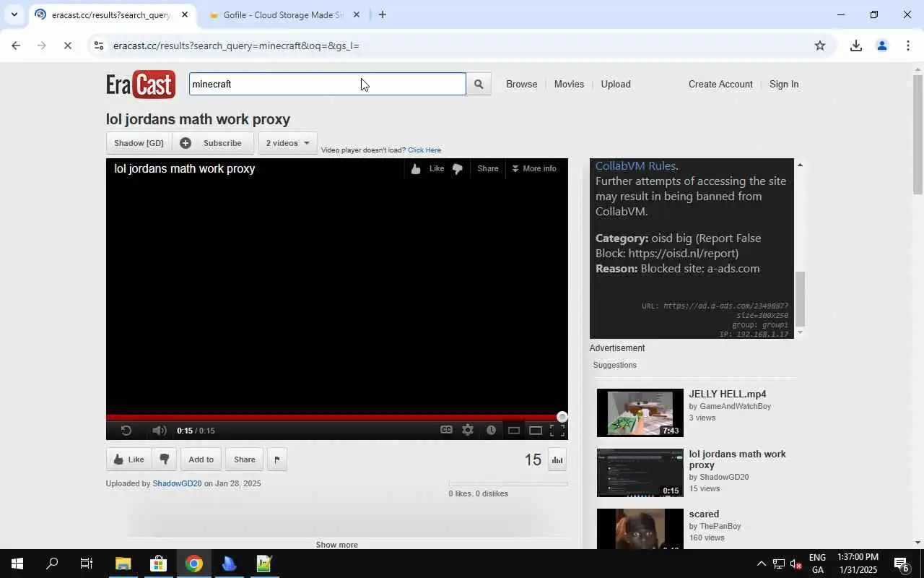Image resolution: width=924 pixels, height=578 pixels.
Task: Open the Upload menu link
Action: coord(616,84)
